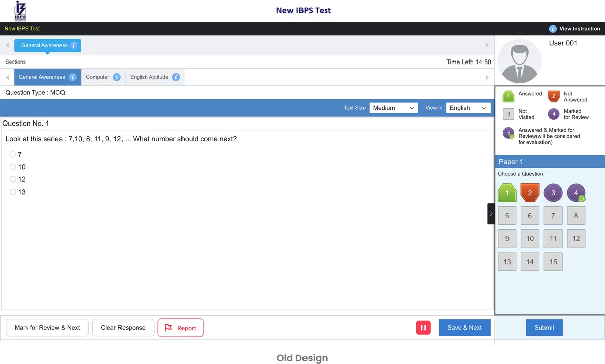Switch to the Computer section tab
This screenshot has height=364, width=605.
coord(103,77)
